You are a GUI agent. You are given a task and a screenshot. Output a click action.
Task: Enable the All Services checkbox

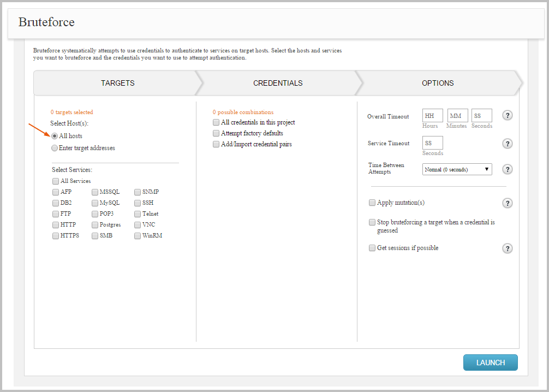(56, 181)
